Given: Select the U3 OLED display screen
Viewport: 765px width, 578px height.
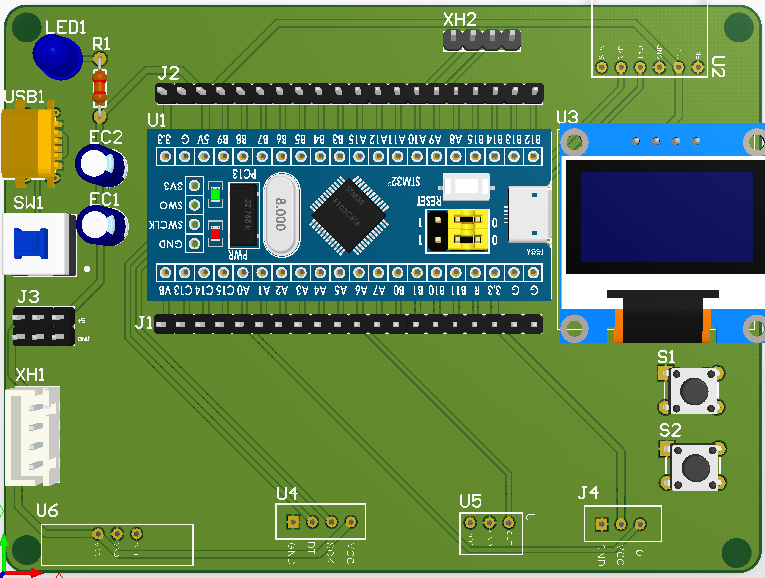Looking at the screenshot, I should pos(666,217).
